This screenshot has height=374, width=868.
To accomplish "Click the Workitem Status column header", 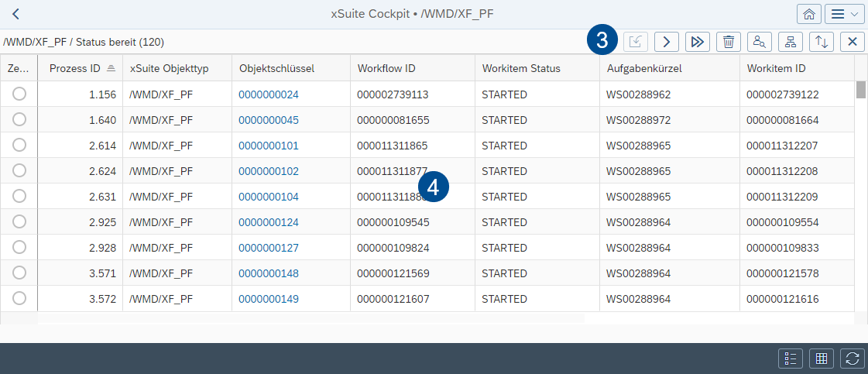I will tap(520, 68).
